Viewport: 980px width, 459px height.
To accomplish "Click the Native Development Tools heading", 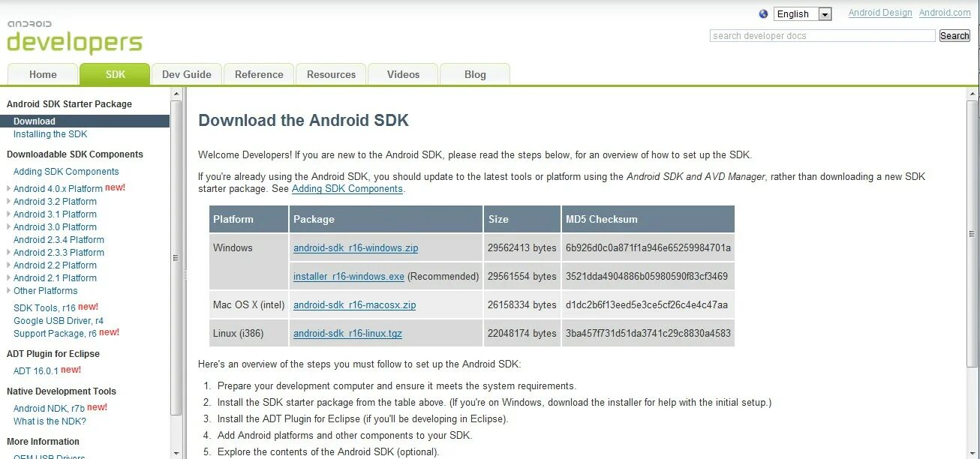I will 62,391.
